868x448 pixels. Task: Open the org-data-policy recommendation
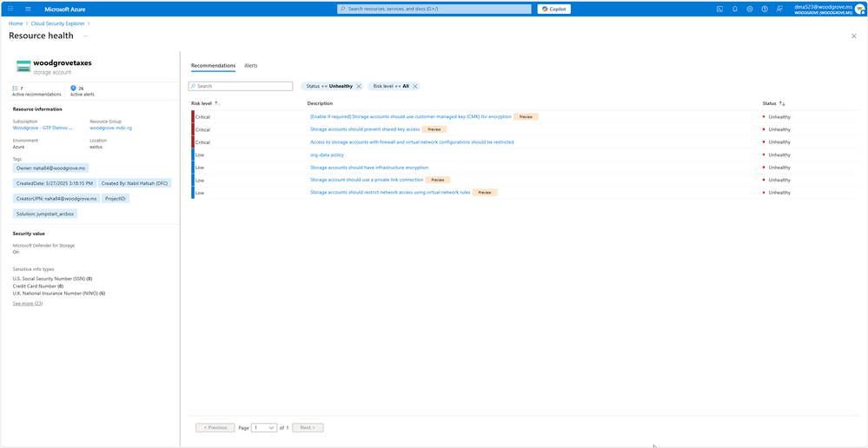tap(328, 155)
